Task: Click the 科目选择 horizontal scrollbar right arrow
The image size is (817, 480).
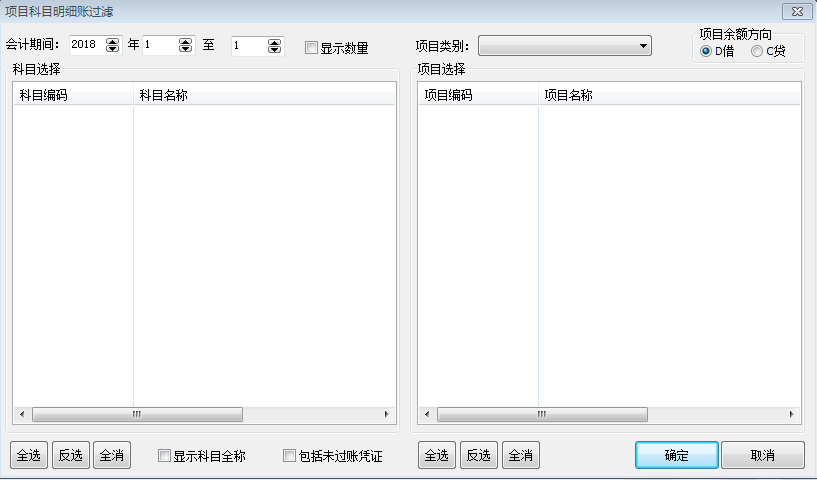Action: (387, 414)
